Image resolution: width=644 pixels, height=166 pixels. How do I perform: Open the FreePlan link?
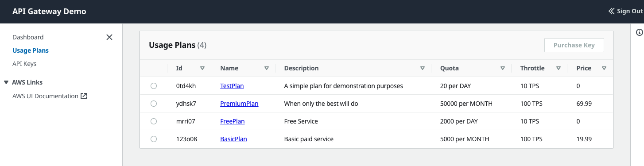click(x=233, y=121)
